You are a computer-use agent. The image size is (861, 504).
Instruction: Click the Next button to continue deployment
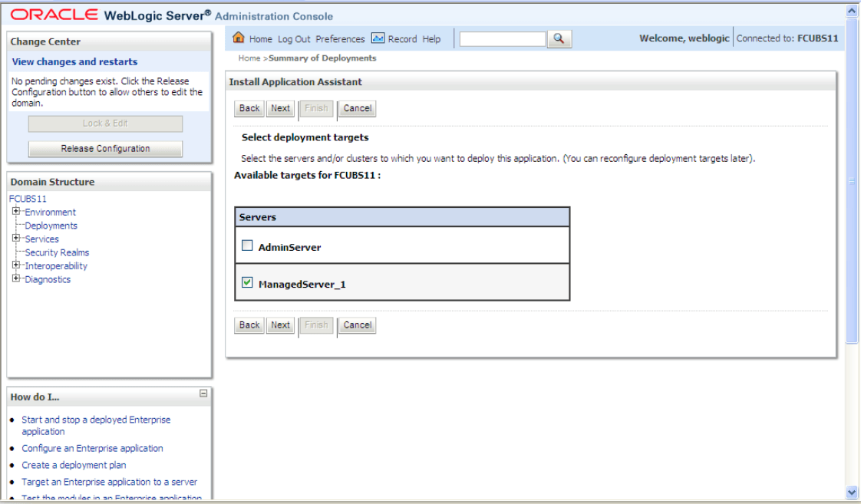[279, 108]
